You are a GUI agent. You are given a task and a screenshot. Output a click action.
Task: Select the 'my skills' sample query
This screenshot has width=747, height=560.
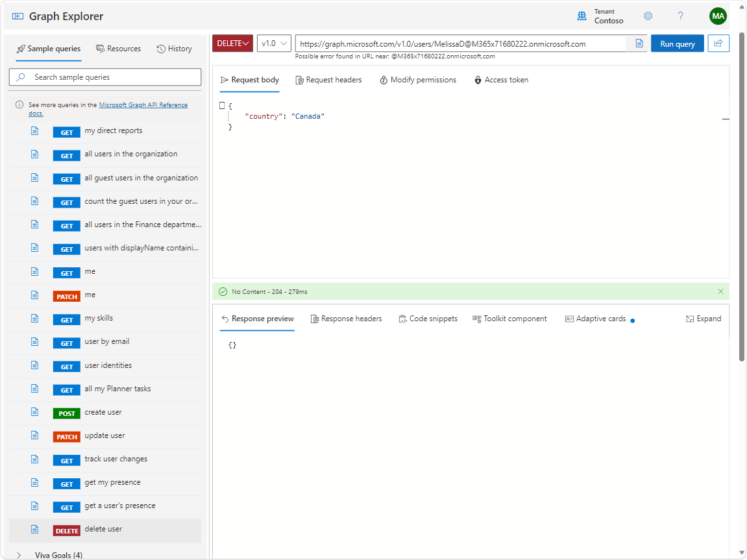pos(104,319)
